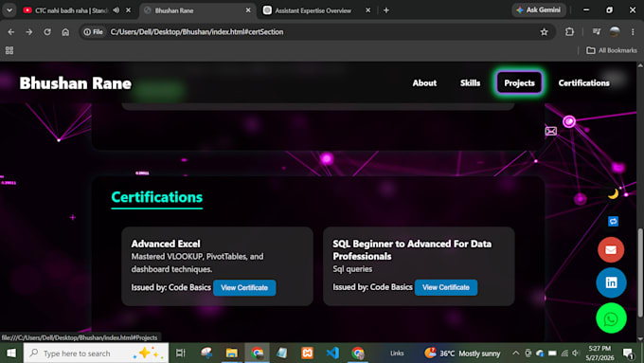Click the Advanced Excel card title
This screenshot has height=363, width=644.
click(166, 244)
